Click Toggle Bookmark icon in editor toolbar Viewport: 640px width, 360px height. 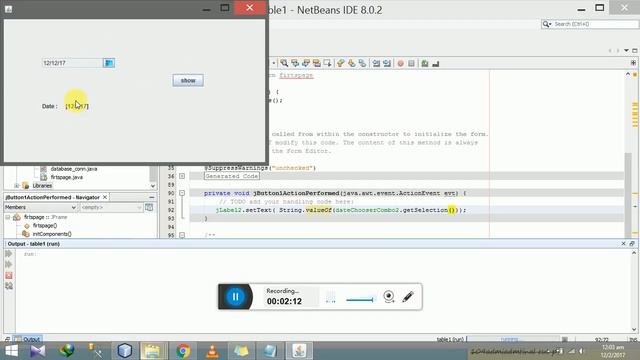pos(362,63)
